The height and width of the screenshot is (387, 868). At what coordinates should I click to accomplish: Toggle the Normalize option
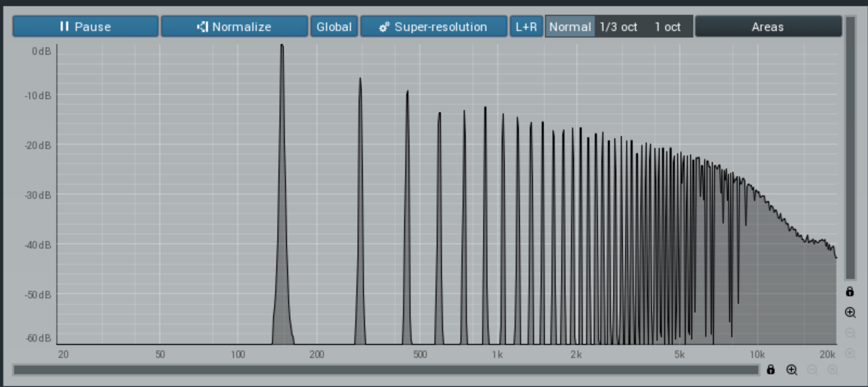[234, 27]
